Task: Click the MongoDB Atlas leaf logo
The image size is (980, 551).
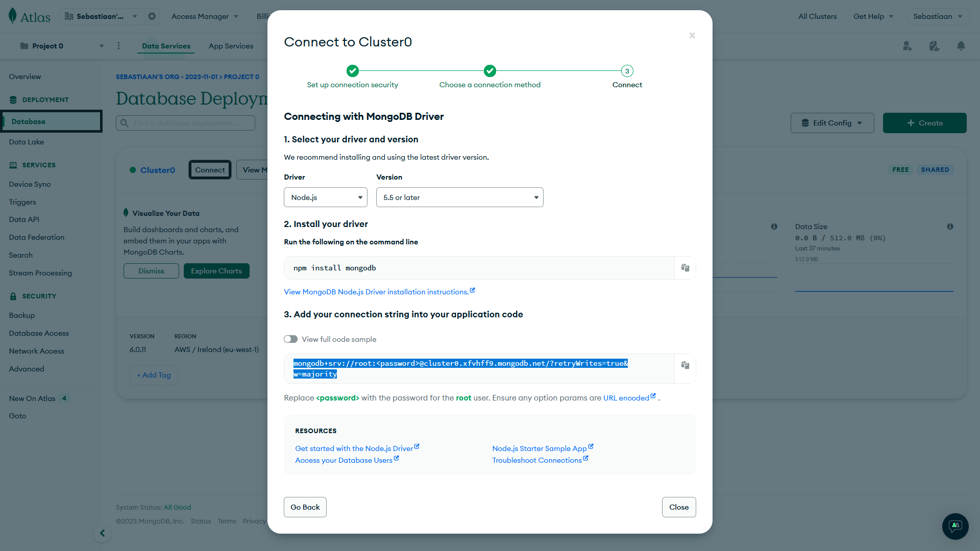Action: (12, 16)
